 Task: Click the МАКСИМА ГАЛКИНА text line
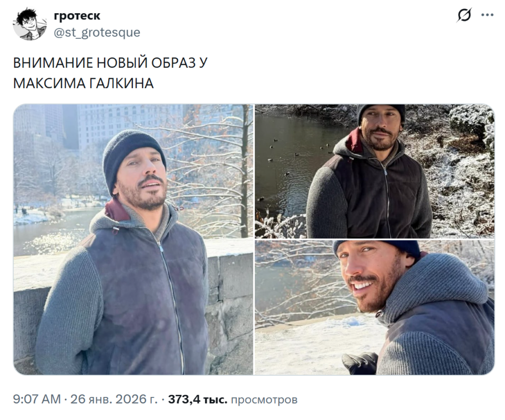83,83
